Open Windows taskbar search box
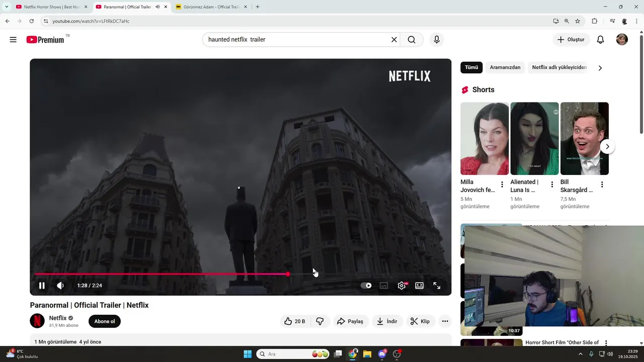 pyautogui.click(x=293, y=354)
